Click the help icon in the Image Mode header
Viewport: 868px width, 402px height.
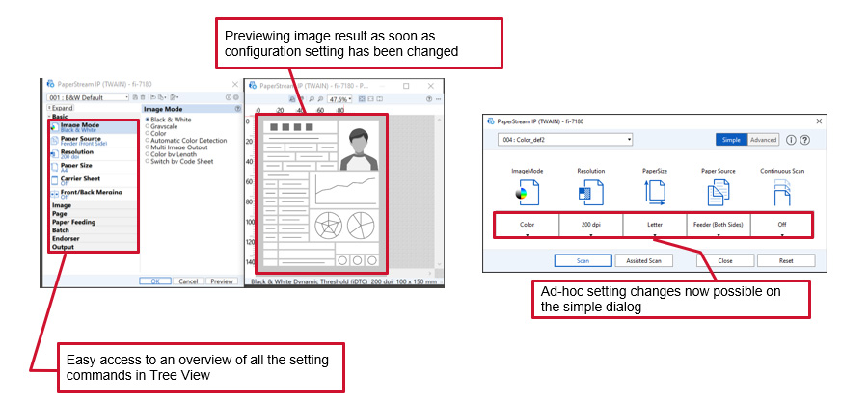238,109
